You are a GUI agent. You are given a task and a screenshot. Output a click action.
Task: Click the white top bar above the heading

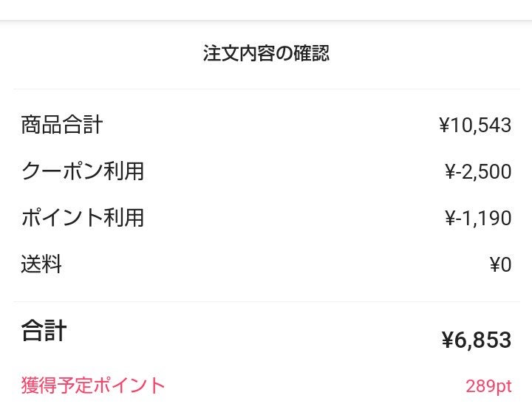[266, 10]
